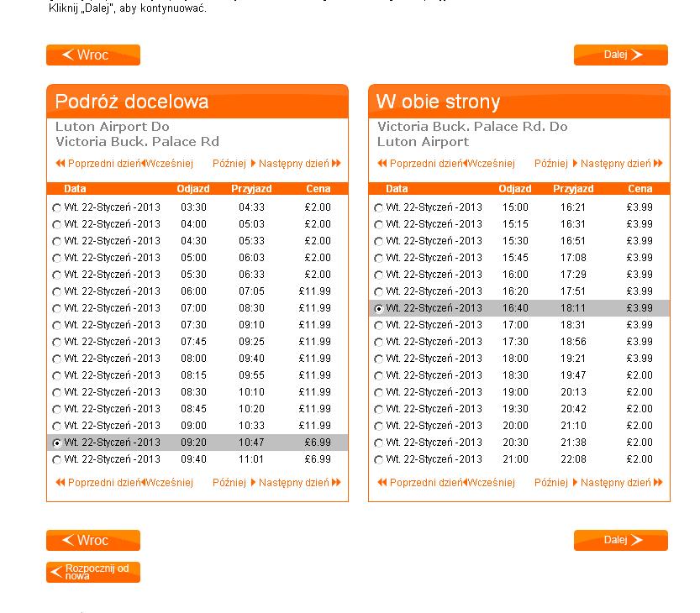Select outbound 09:00 departure radio button
The width and height of the screenshot is (700, 613).
pyautogui.click(x=56, y=427)
